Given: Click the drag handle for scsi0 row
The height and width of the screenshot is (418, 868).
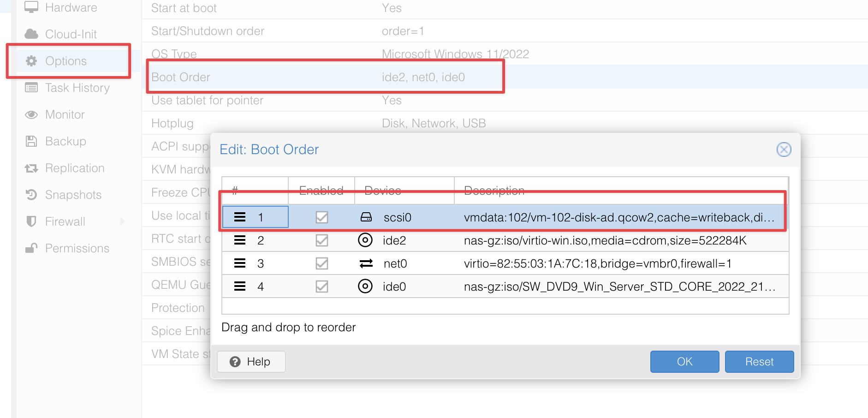Looking at the screenshot, I should pyautogui.click(x=239, y=217).
